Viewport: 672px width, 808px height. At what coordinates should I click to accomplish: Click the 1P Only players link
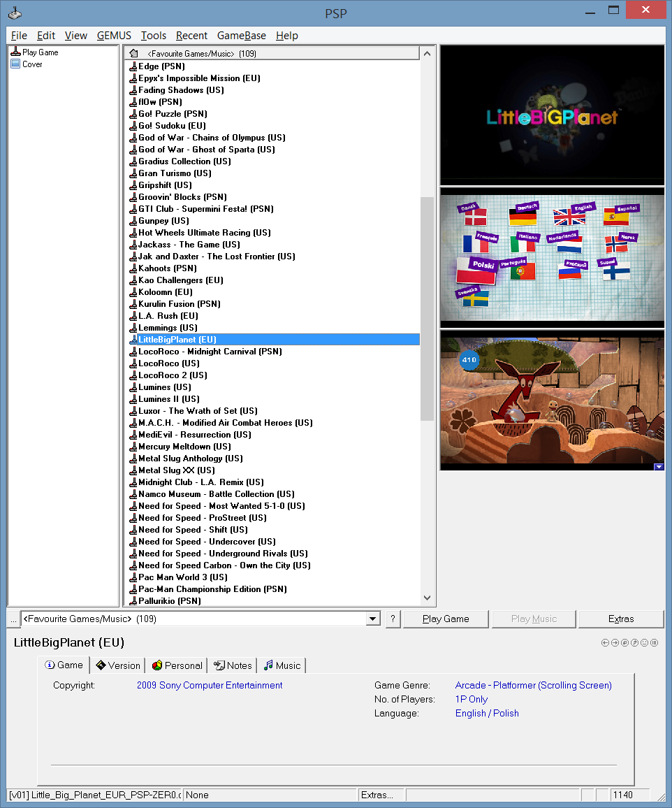point(472,699)
